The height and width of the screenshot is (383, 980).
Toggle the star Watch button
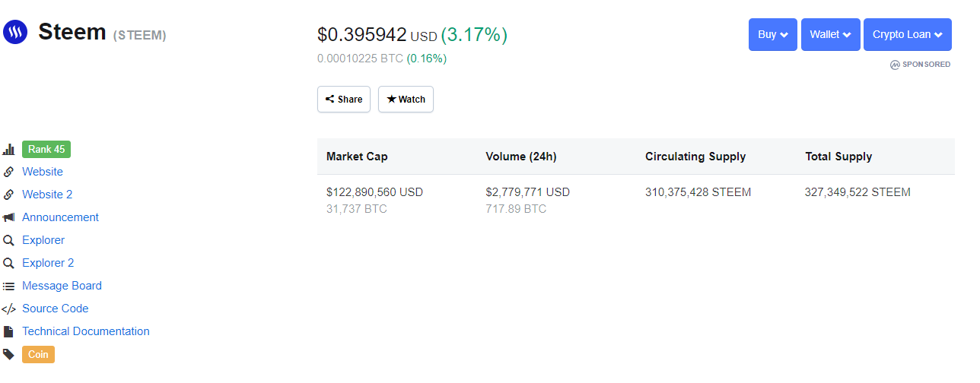click(406, 100)
